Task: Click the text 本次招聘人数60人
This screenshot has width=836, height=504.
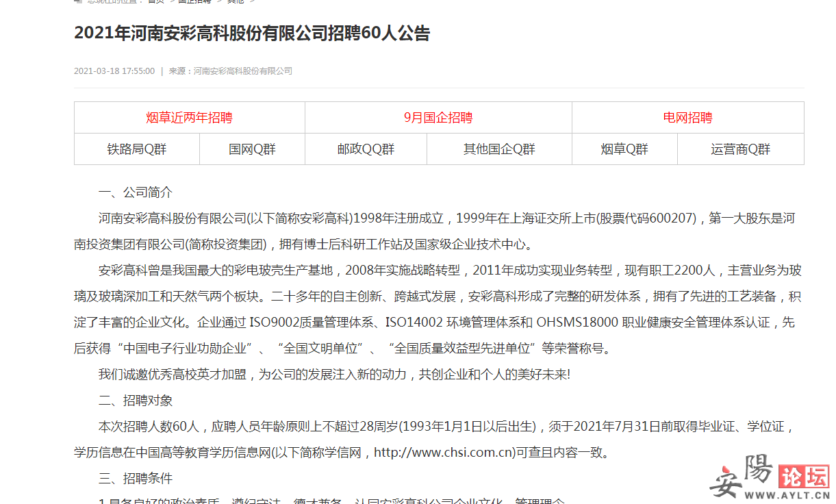Action: click(149, 427)
